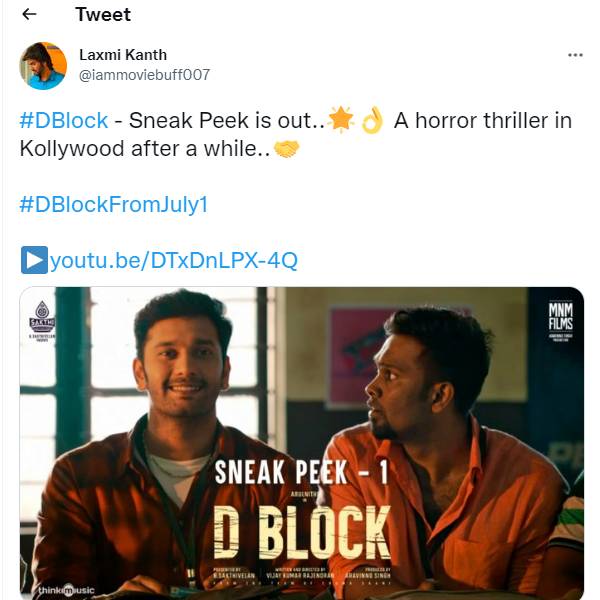Click the Laxmi Kanth display name
Screen dimensions: 600x600
click(123, 54)
